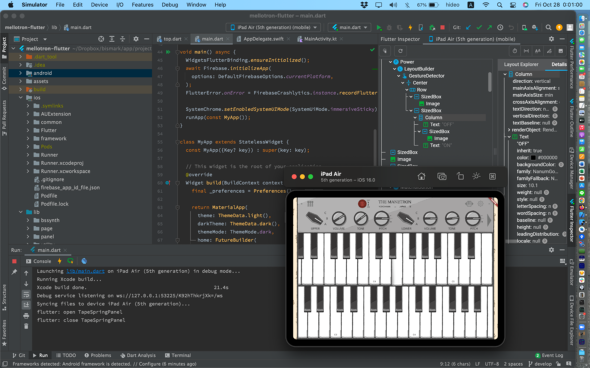590x368 pixels.
Task: Trigger Flutter hot reload lightning bolt in toolbar
Action: point(410,27)
